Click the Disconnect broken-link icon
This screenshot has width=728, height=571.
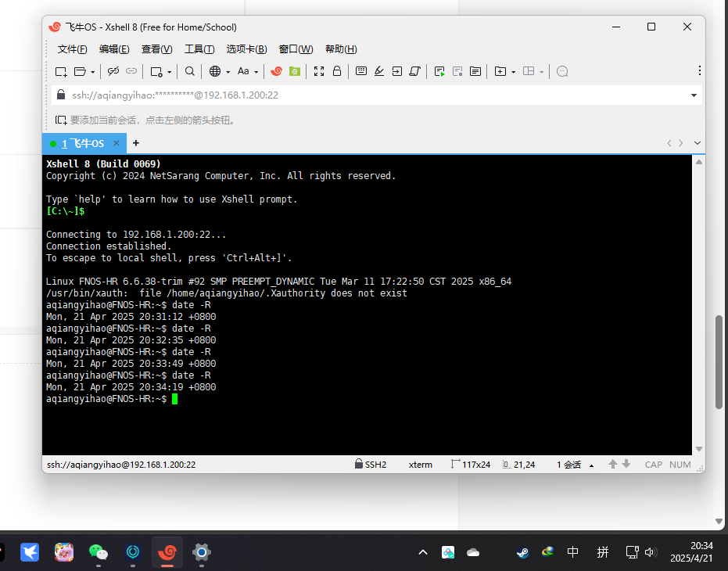(113, 71)
